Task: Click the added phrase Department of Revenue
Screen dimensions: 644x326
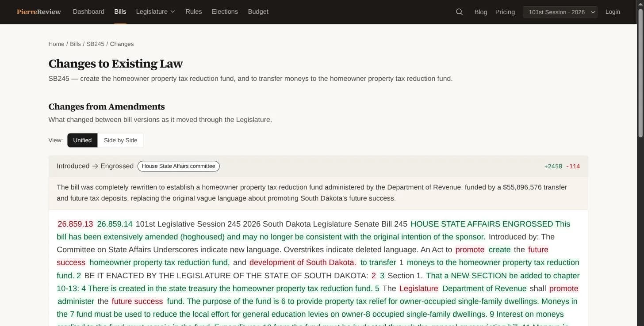Action: 484,288
